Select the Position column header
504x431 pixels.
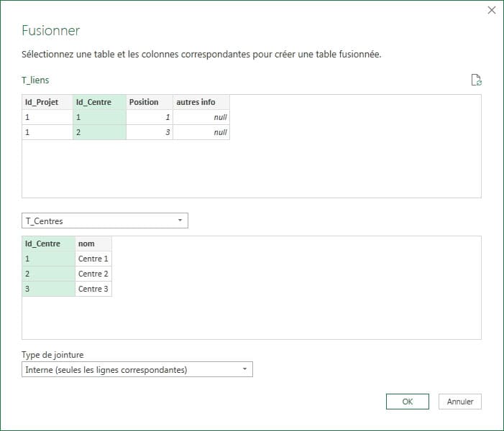point(149,102)
